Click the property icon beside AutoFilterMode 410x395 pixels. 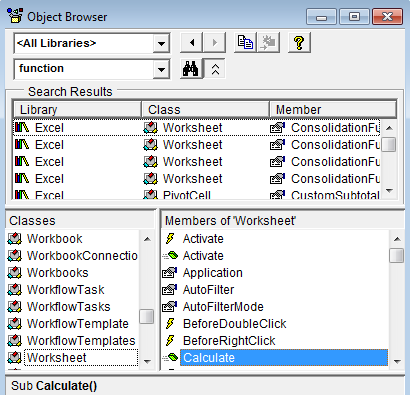(x=169, y=307)
